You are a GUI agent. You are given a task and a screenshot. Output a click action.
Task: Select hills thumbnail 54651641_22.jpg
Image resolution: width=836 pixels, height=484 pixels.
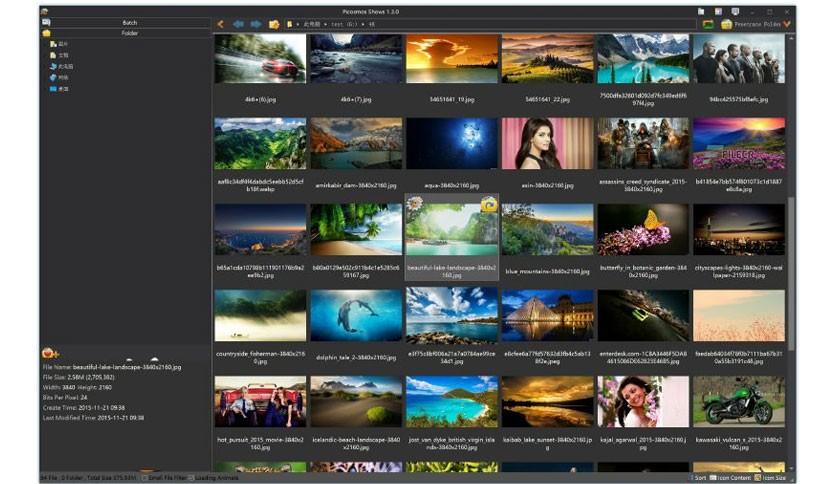click(548, 59)
